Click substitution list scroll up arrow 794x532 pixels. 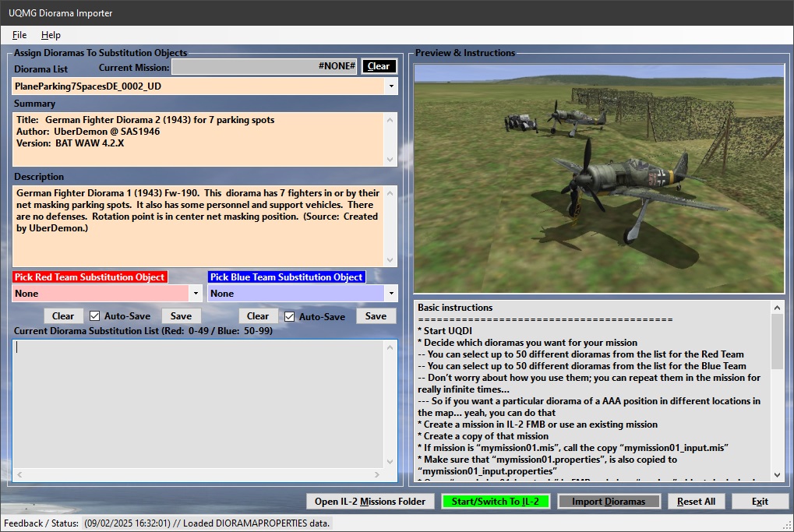[390, 347]
